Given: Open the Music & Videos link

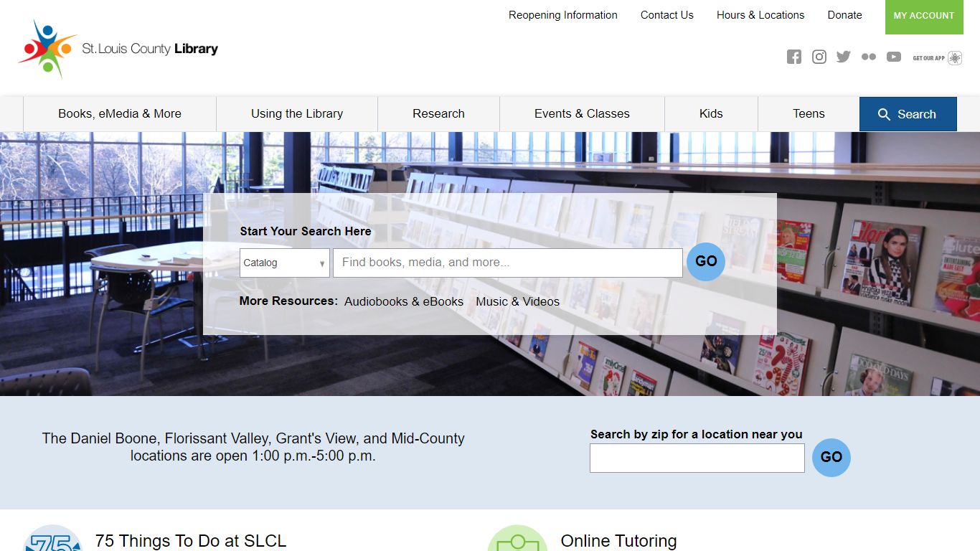Looking at the screenshot, I should (518, 302).
